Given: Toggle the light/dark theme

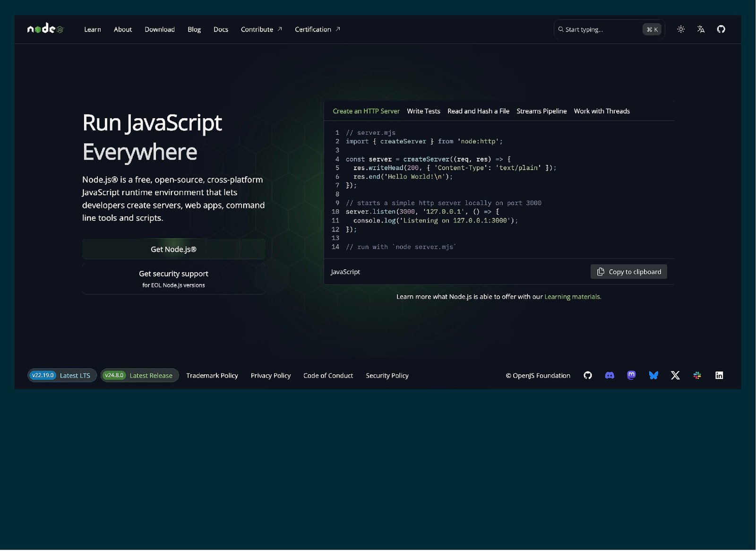Looking at the screenshot, I should pos(681,29).
